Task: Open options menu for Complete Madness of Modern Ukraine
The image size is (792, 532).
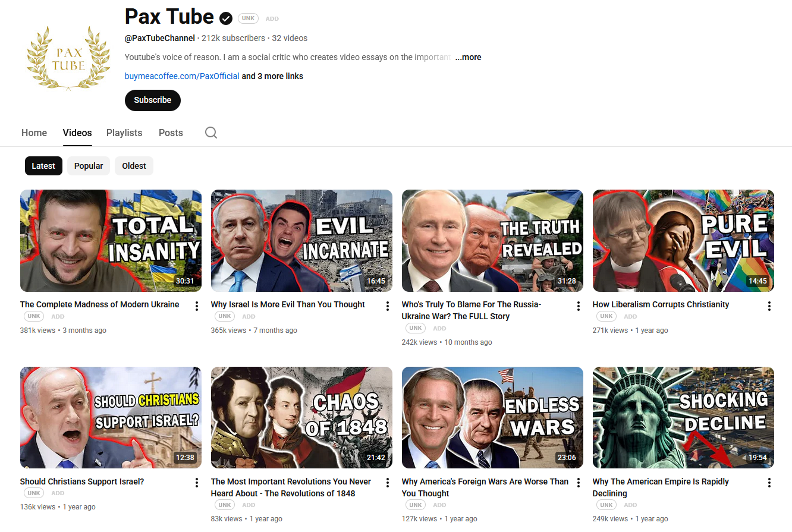Action: click(197, 306)
